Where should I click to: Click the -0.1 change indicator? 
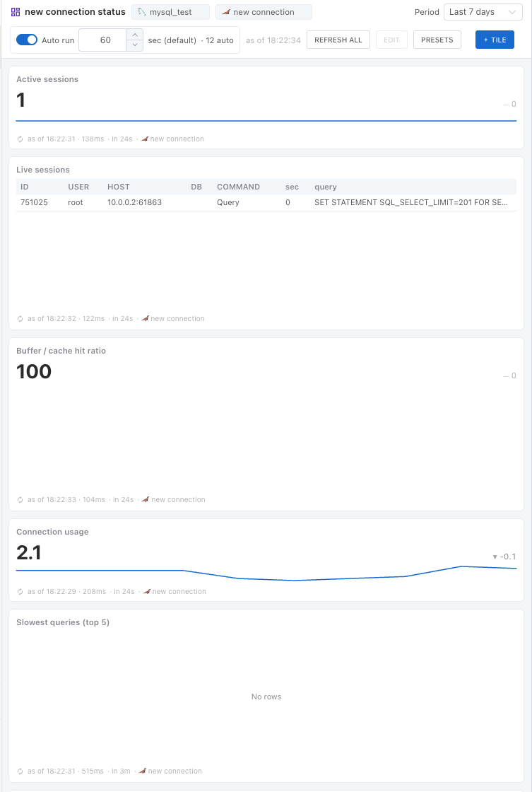504,557
